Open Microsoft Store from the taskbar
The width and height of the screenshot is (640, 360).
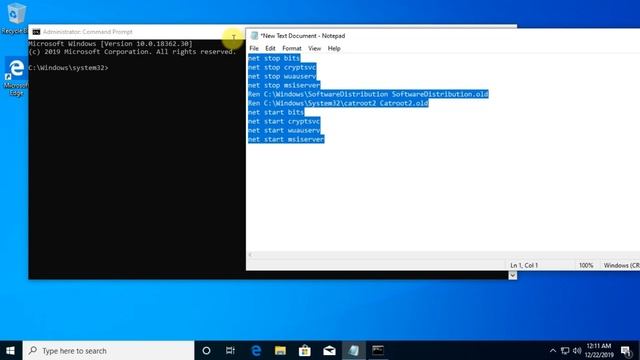[305, 351]
